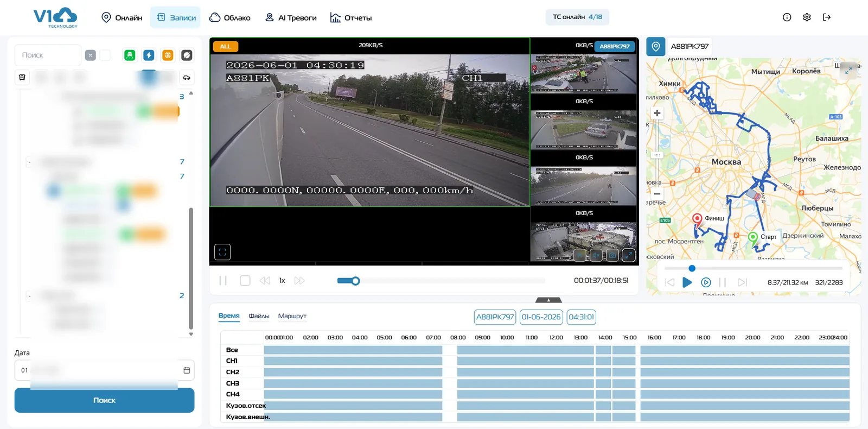Toggle mute on the video speaker icon
This screenshot has width=868, height=429.
[x=596, y=255]
